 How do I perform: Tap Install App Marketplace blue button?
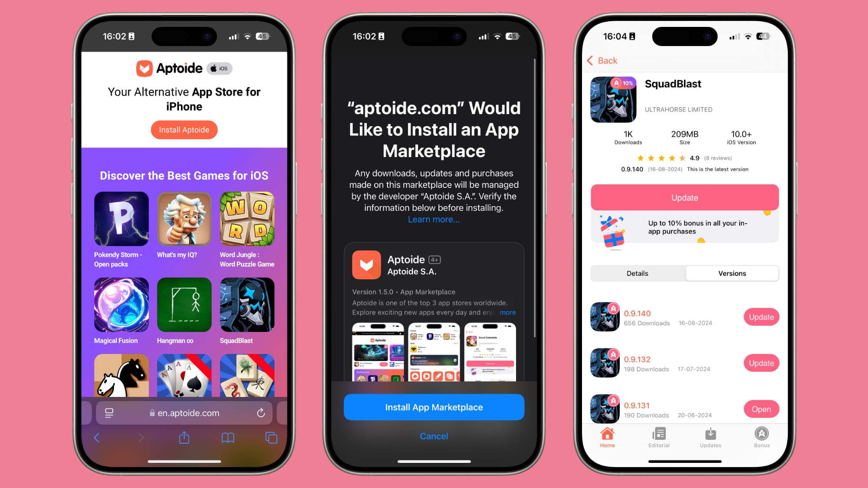(x=434, y=407)
